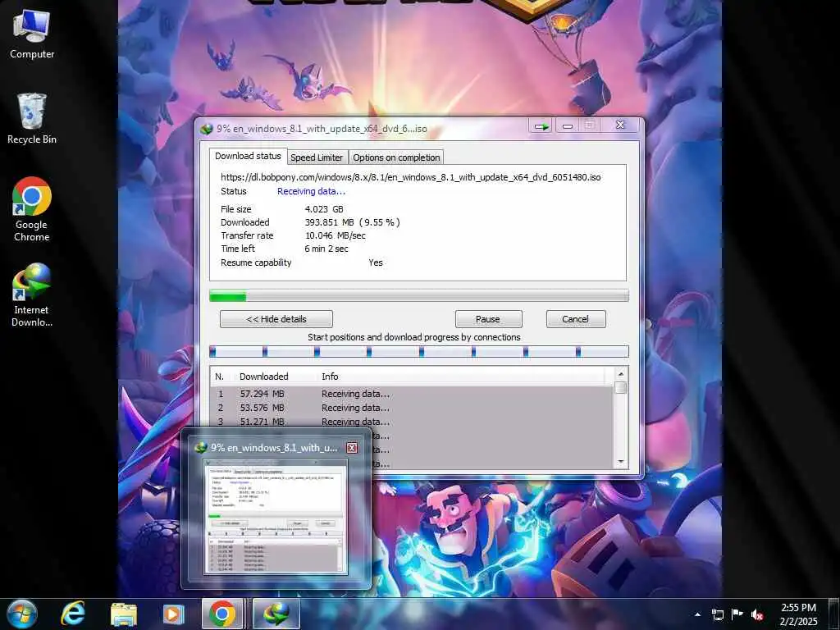Image resolution: width=840 pixels, height=630 pixels.
Task: Launch Google Chrome from desktop shortcut
Action: pos(32,209)
